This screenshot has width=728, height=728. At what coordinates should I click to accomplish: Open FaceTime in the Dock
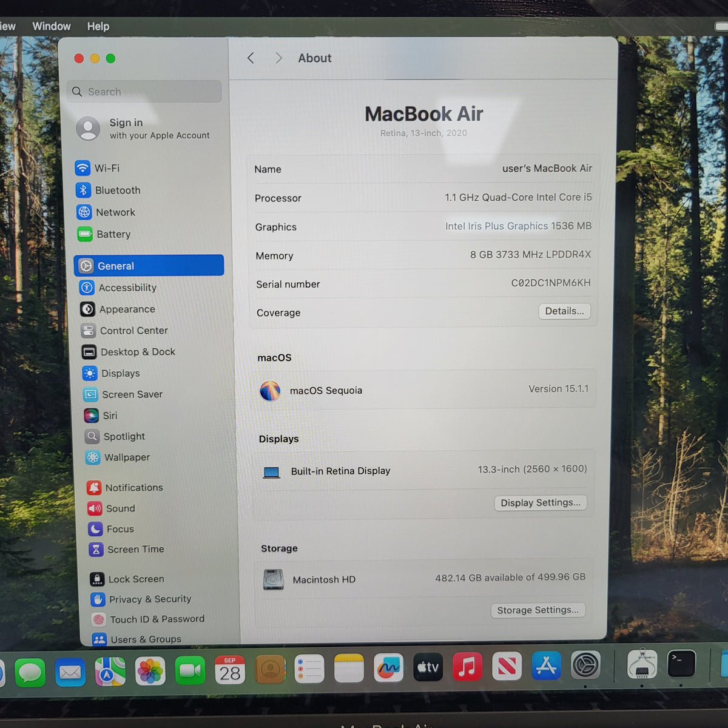190,670
